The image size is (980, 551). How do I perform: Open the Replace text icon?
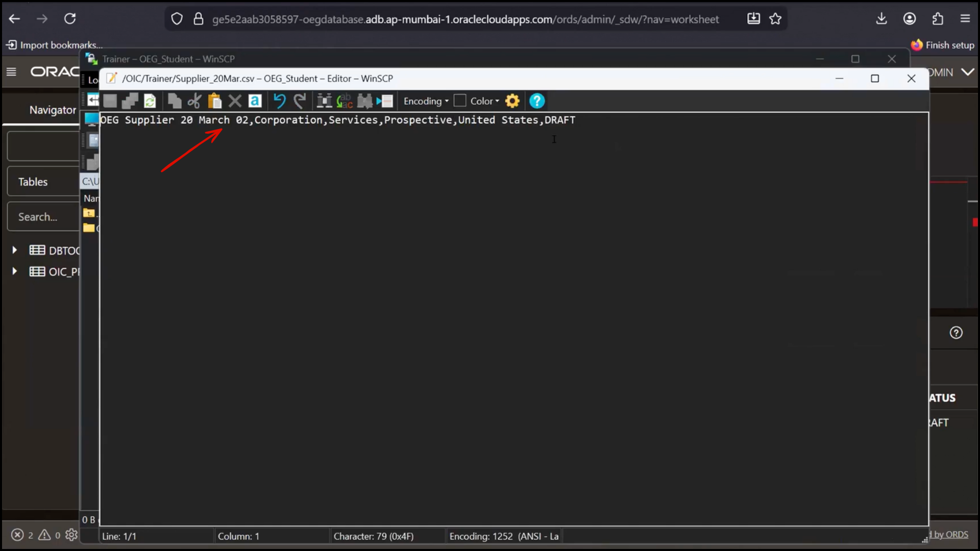tap(345, 101)
